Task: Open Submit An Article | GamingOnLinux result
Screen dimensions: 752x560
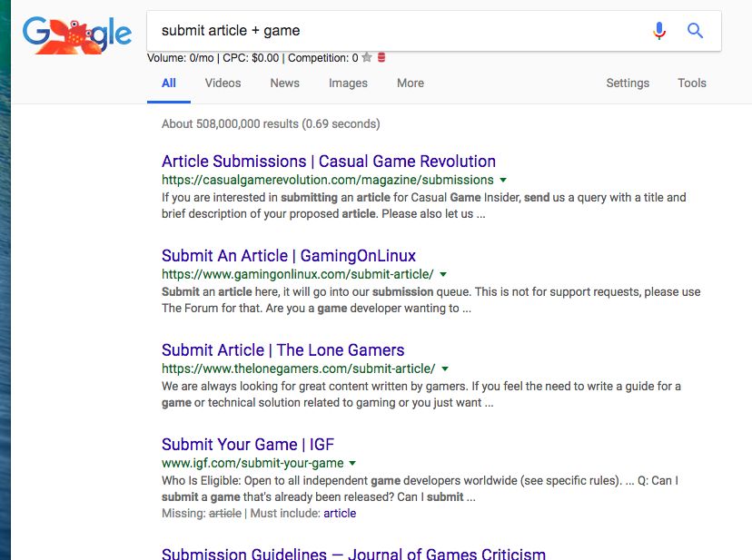Action: [x=289, y=256]
